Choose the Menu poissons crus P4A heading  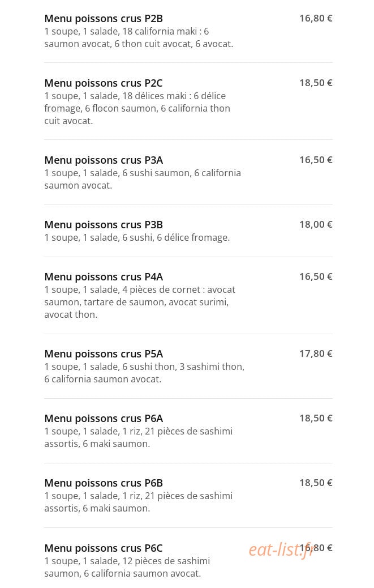(x=104, y=277)
